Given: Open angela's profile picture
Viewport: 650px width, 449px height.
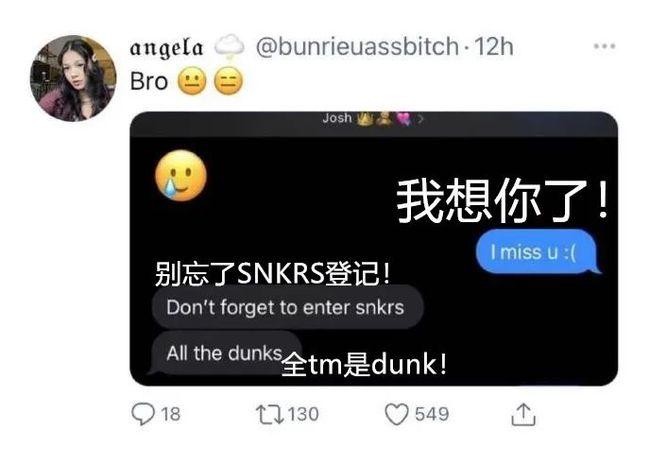Looking at the screenshot, I should click(73, 78).
